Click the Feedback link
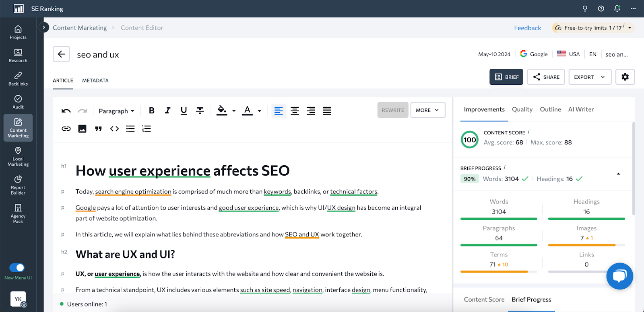The width and height of the screenshot is (644, 312). pyautogui.click(x=527, y=28)
